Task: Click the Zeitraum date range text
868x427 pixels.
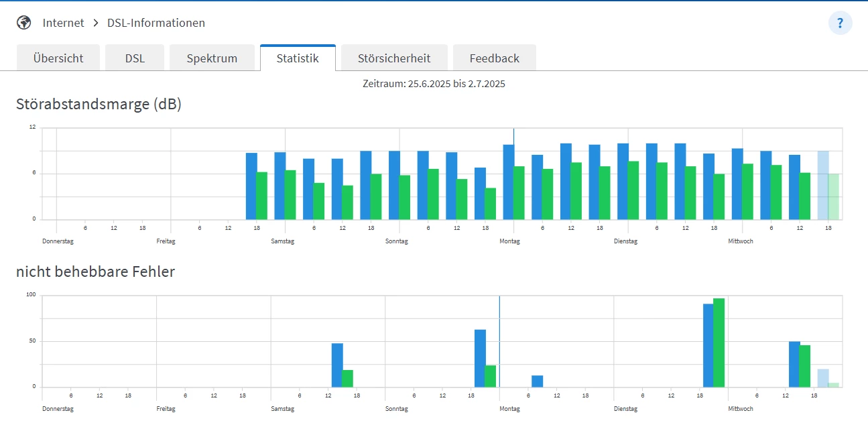Action: [x=434, y=84]
